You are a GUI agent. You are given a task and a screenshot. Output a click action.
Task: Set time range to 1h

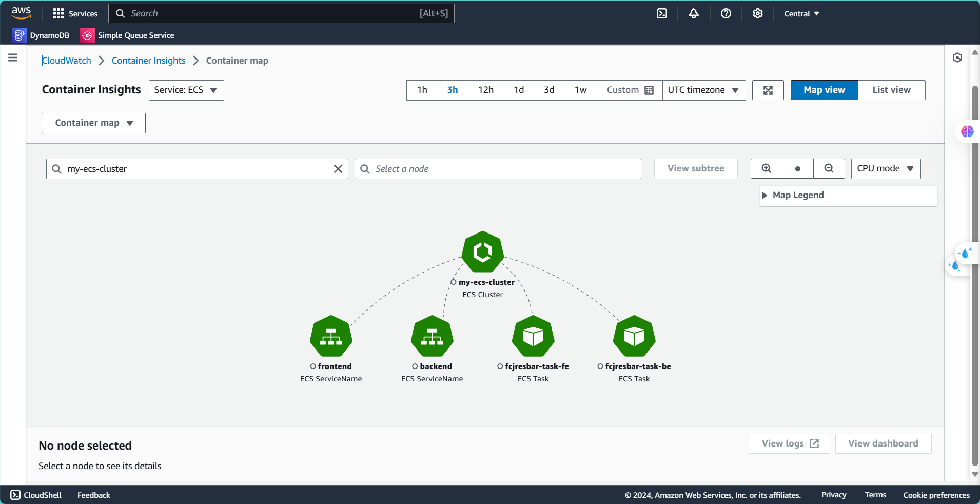click(x=422, y=90)
